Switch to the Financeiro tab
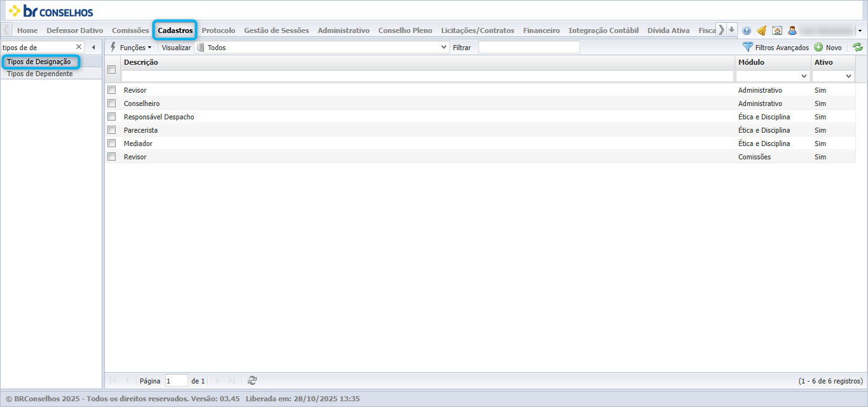This screenshot has height=407, width=868. point(541,30)
